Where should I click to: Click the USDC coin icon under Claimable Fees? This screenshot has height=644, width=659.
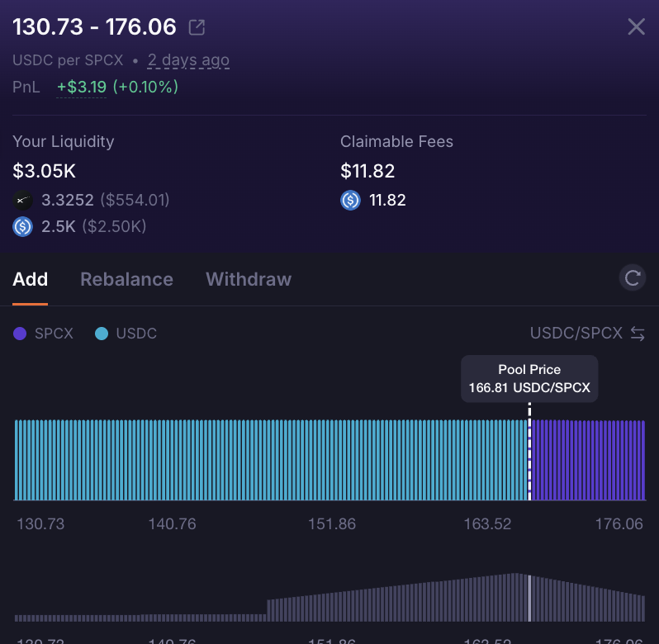350,201
